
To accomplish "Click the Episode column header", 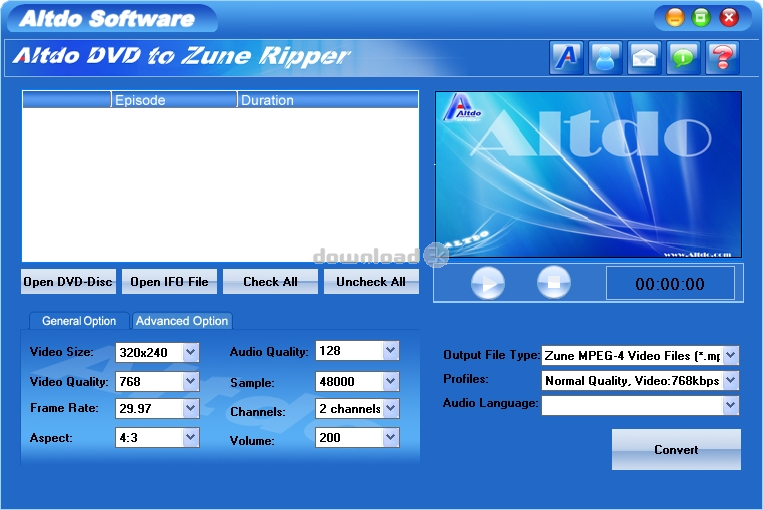I will (174, 100).
